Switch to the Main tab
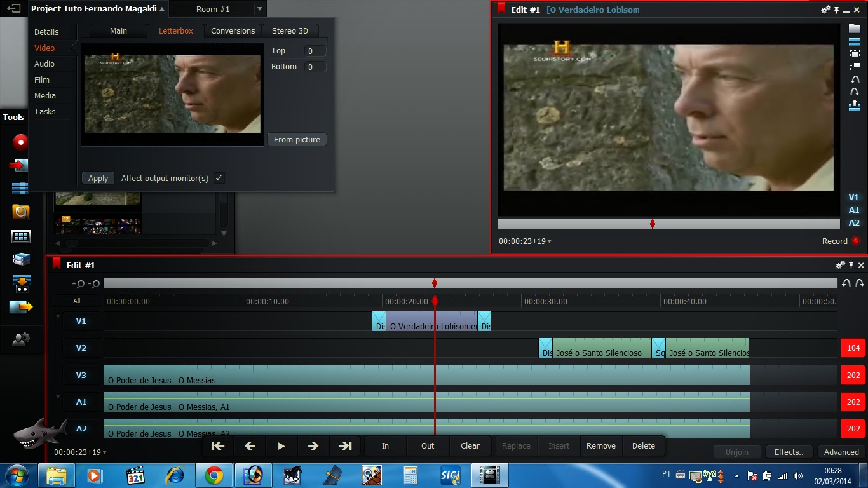The height and width of the screenshot is (488, 868). pos(118,31)
